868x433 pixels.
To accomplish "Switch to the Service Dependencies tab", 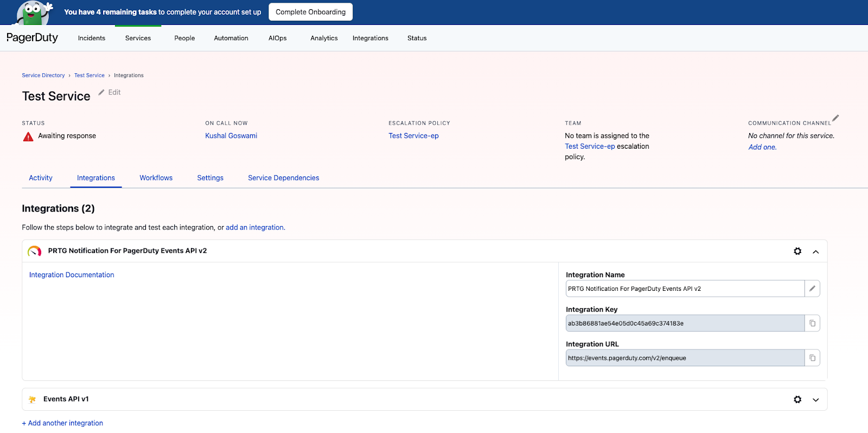I will point(284,178).
